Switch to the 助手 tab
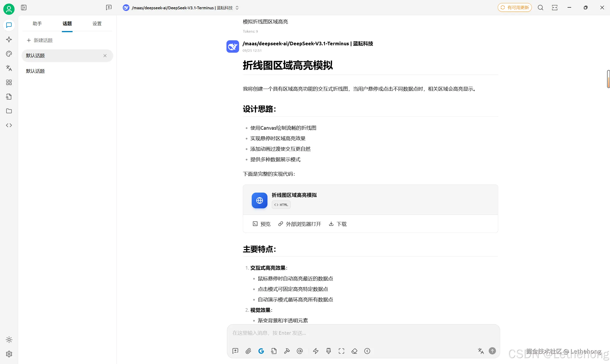The height and width of the screenshot is (364, 610). pos(37,24)
